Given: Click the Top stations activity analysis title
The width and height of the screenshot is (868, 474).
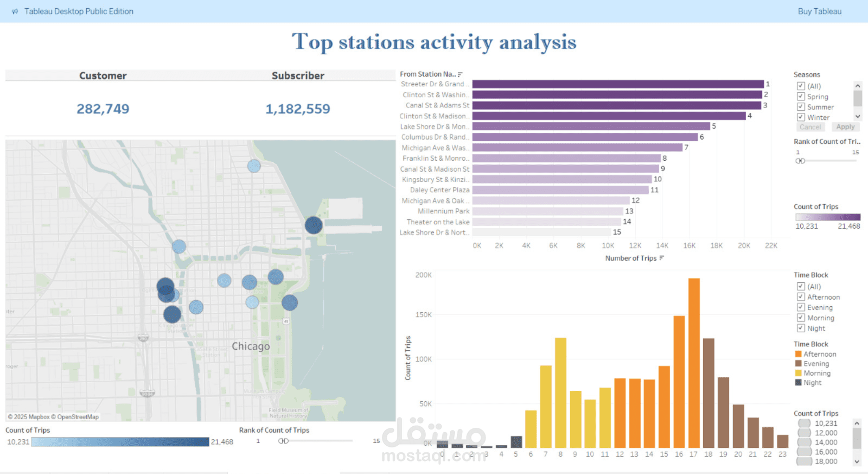Looking at the screenshot, I should coord(434,42).
